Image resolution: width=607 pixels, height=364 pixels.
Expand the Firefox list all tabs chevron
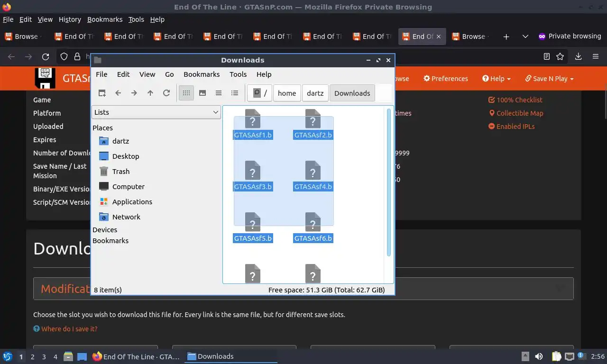click(x=525, y=36)
